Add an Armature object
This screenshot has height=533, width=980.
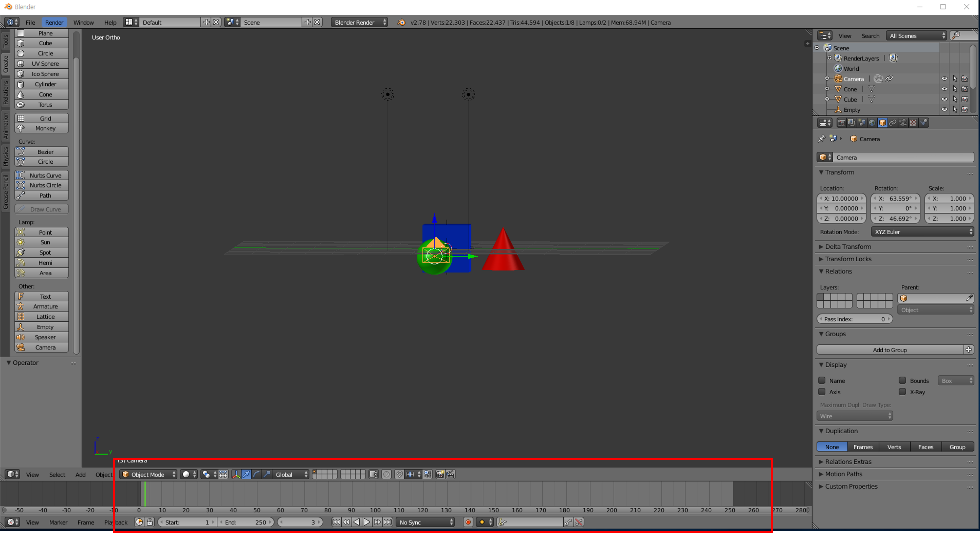42,306
